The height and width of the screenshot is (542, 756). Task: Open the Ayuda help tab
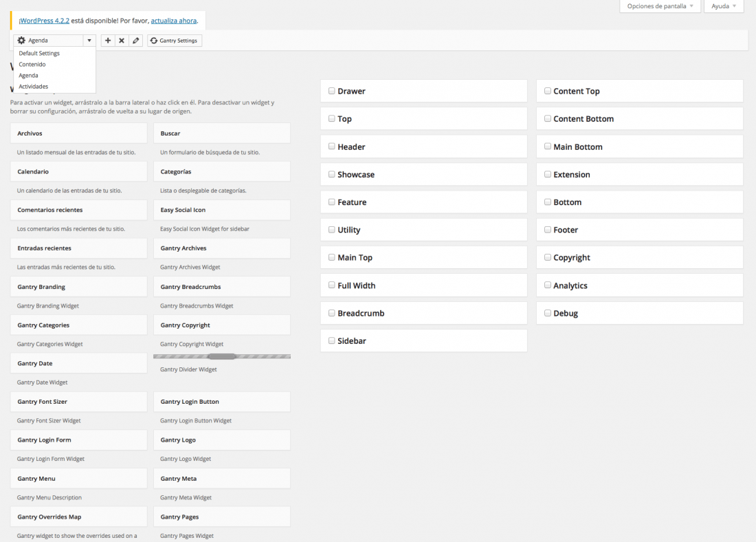(x=724, y=6)
